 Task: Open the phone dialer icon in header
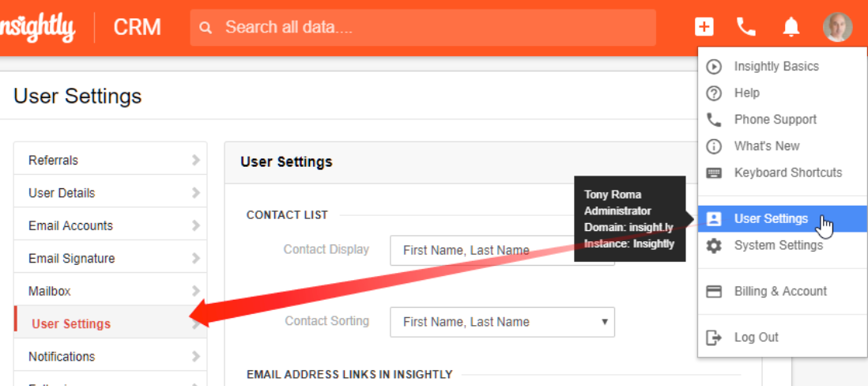pyautogui.click(x=745, y=27)
